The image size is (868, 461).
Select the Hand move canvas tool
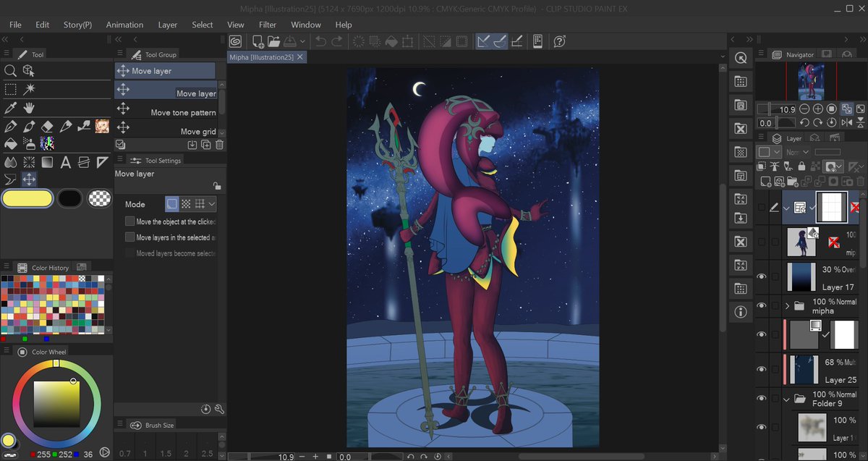click(x=29, y=108)
